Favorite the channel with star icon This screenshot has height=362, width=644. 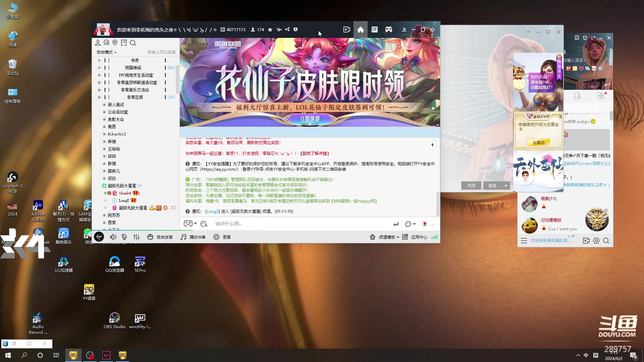tap(270, 29)
